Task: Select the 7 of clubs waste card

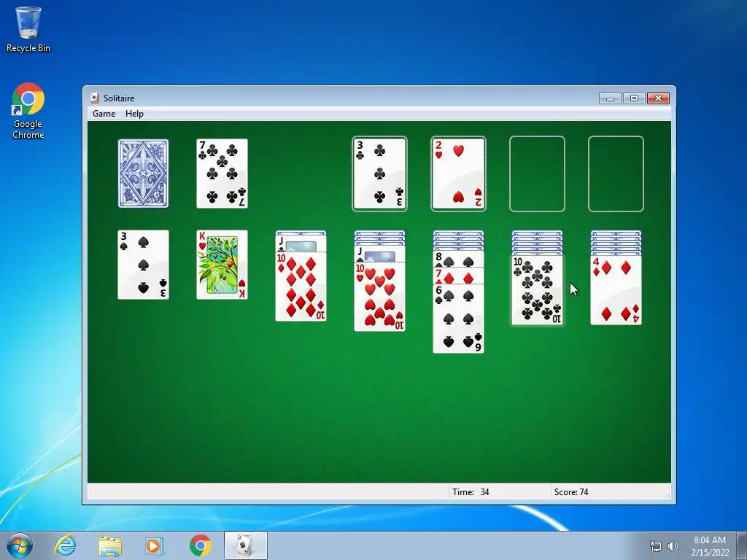Action: (x=222, y=174)
